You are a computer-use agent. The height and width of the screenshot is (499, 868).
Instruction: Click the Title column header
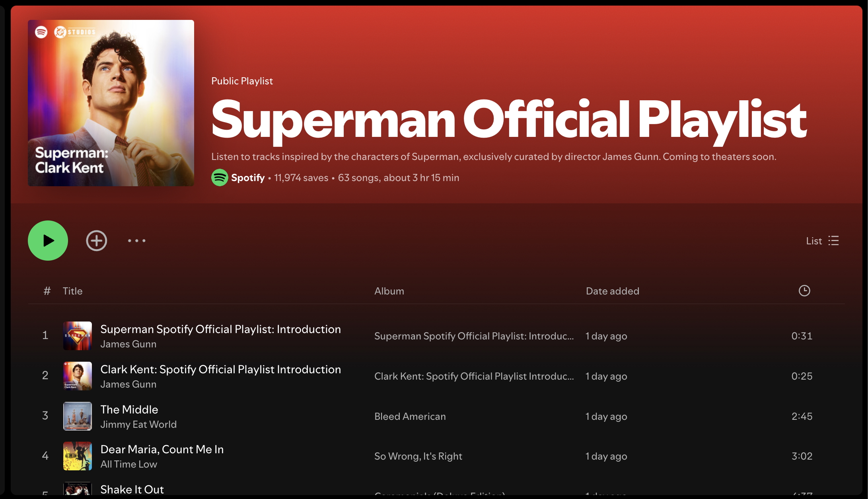72,291
